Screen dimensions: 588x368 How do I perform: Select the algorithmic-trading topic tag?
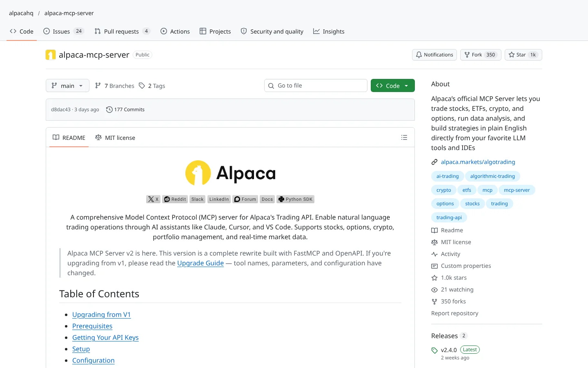point(492,176)
